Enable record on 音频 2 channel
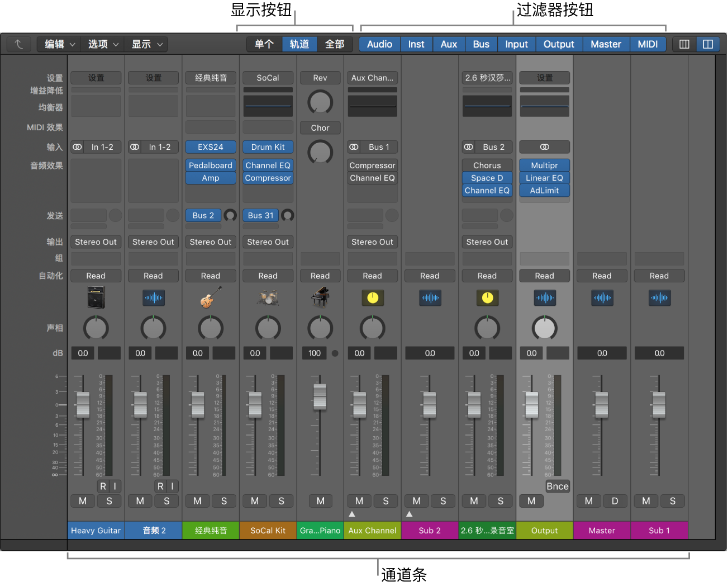This screenshot has height=586, width=728. (x=160, y=486)
